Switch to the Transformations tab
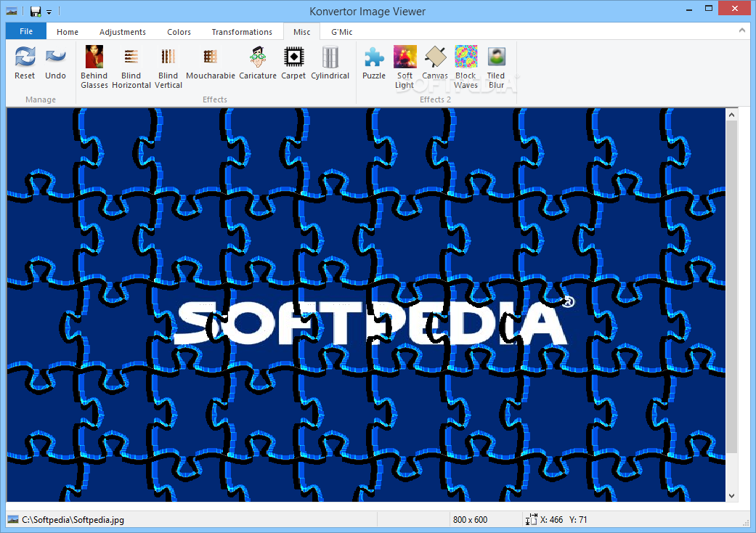The width and height of the screenshot is (756, 533). click(x=242, y=32)
